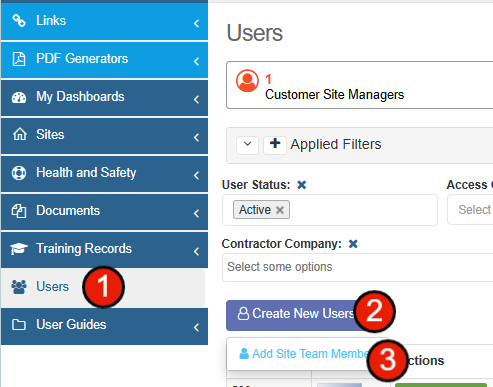Click the Users page heading
Image resolution: width=493 pixels, height=387 pixels.
[x=255, y=33]
